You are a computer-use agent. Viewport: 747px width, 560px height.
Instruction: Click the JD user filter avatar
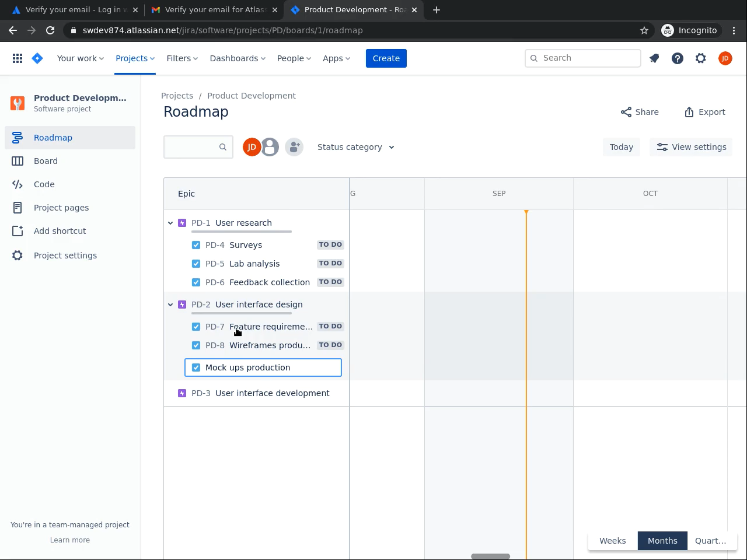tap(252, 147)
